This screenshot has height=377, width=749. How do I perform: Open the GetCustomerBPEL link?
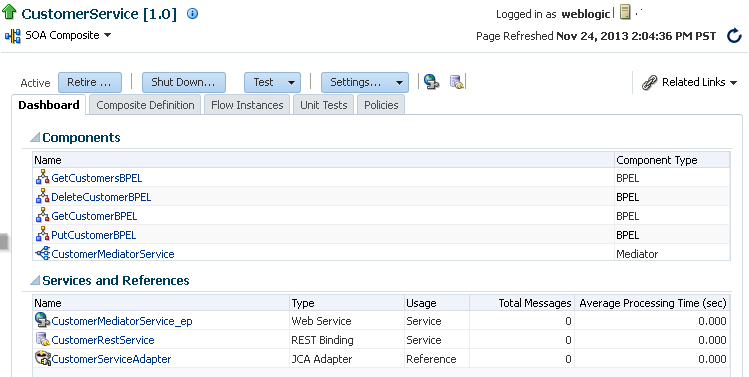tap(94, 216)
